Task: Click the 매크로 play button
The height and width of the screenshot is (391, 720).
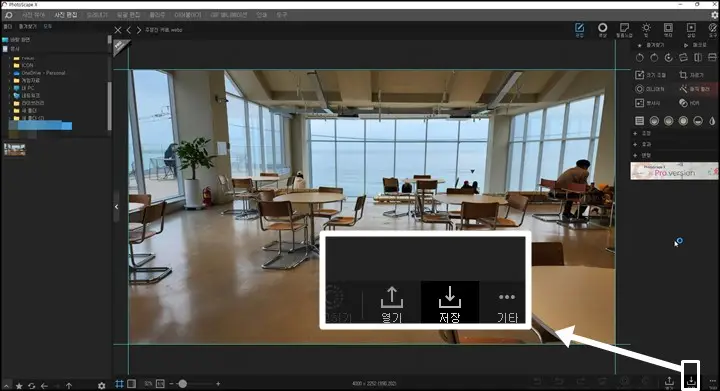Action: point(686,45)
